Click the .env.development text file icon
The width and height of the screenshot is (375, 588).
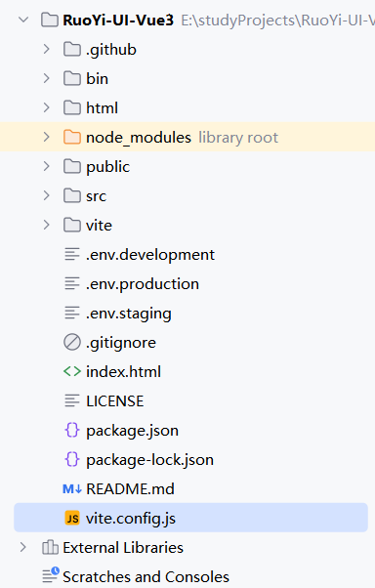(x=72, y=254)
